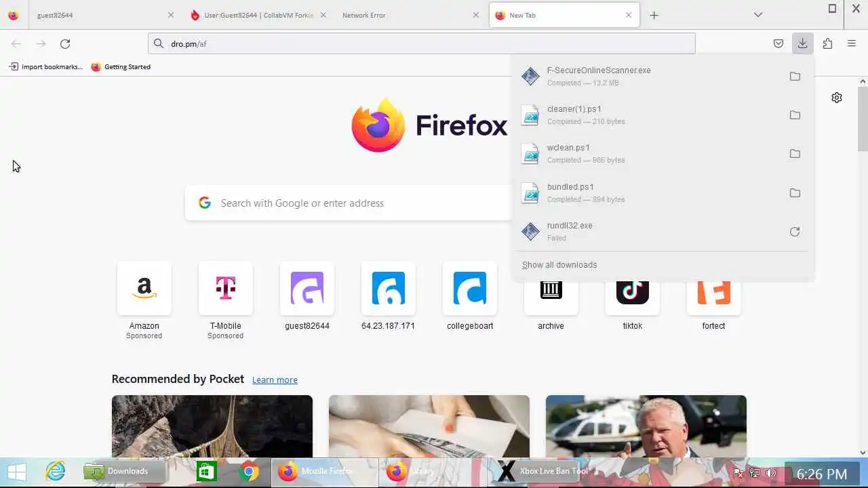Viewport: 868px width, 488px height.
Task: Open the cash envelope Pocket story
Action: pos(429,426)
